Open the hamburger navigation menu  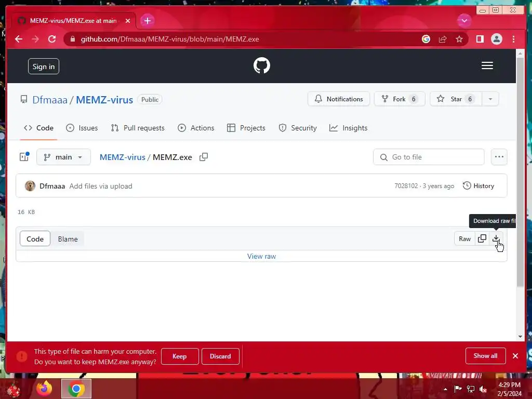click(487, 65)
